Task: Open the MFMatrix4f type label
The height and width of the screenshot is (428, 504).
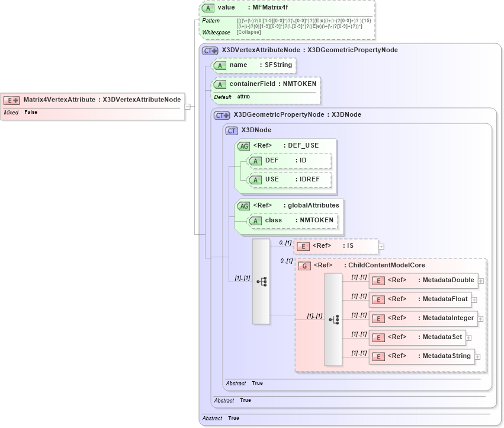Action: pos(270,7)
